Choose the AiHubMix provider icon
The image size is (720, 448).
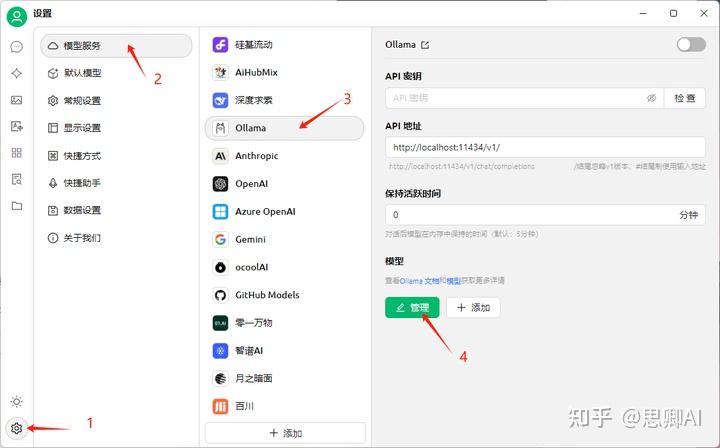(220, 73)
